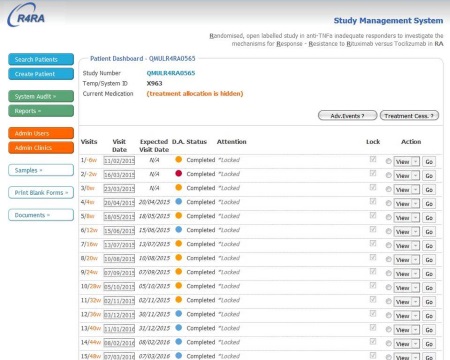Click visit date field 11/02/2015

[x=119, y=161]
